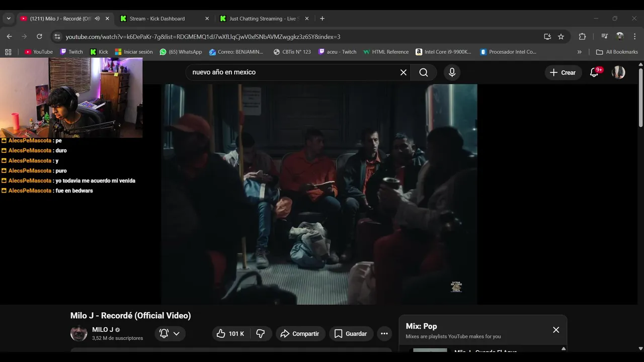
Task: Open the YouTube bookmark
Action: tap(39, 52)
